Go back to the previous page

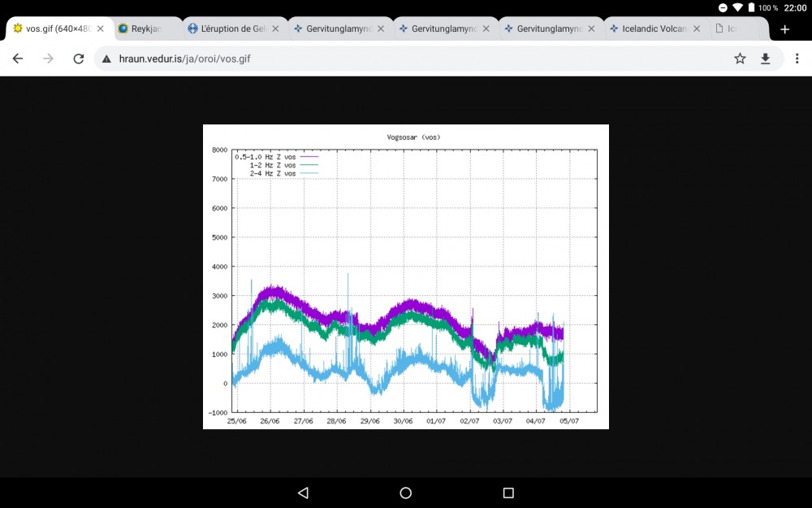[18, 59]
